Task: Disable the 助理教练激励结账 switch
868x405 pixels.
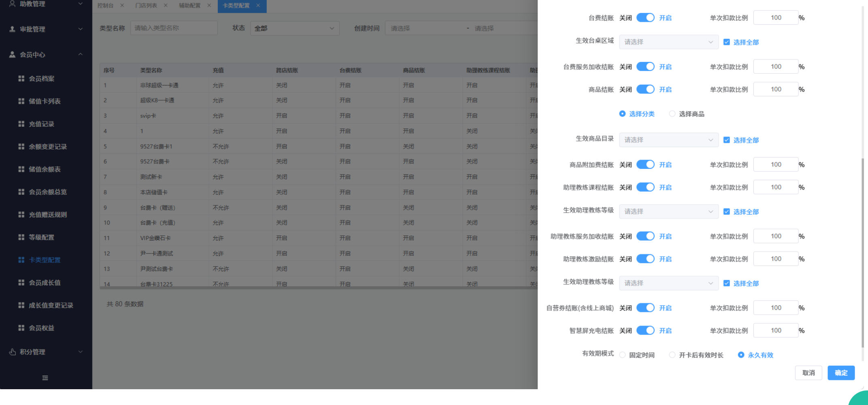Action: tap(645, 259)
